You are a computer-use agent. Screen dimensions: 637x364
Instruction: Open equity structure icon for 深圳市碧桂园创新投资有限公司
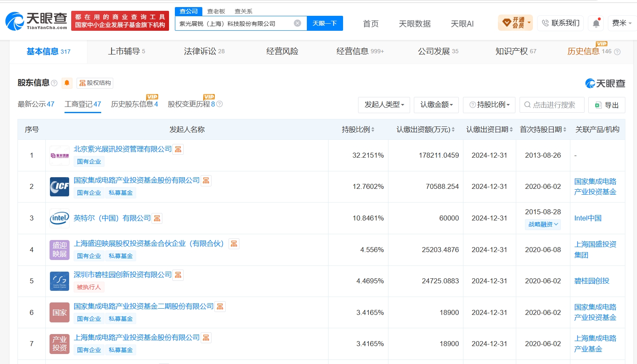pyautogui.click(x=178, y=275)
